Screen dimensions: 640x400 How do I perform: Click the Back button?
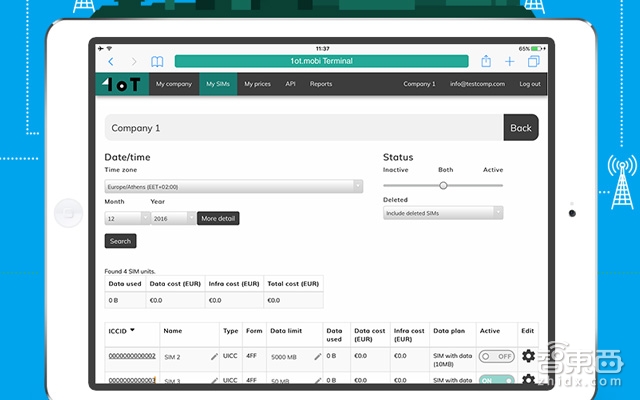pyautogui.click(x=521, y=128)
